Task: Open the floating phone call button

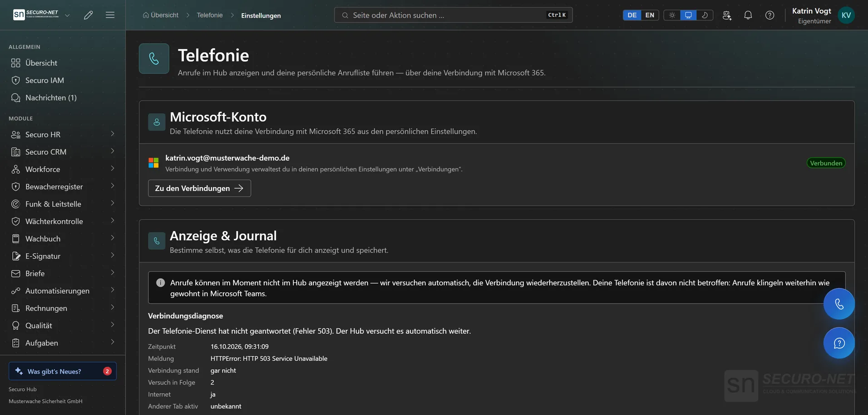Action: pos(839,304)
